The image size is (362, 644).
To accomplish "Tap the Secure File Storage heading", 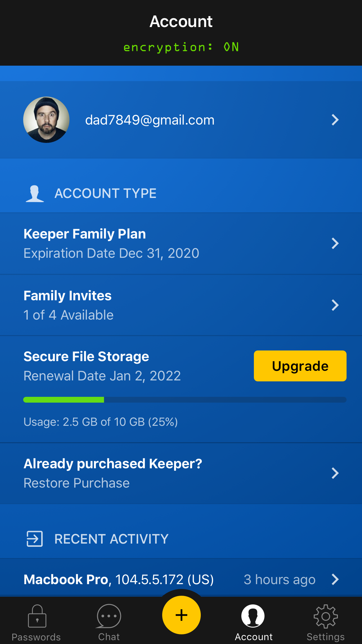I will click(86, 357).
